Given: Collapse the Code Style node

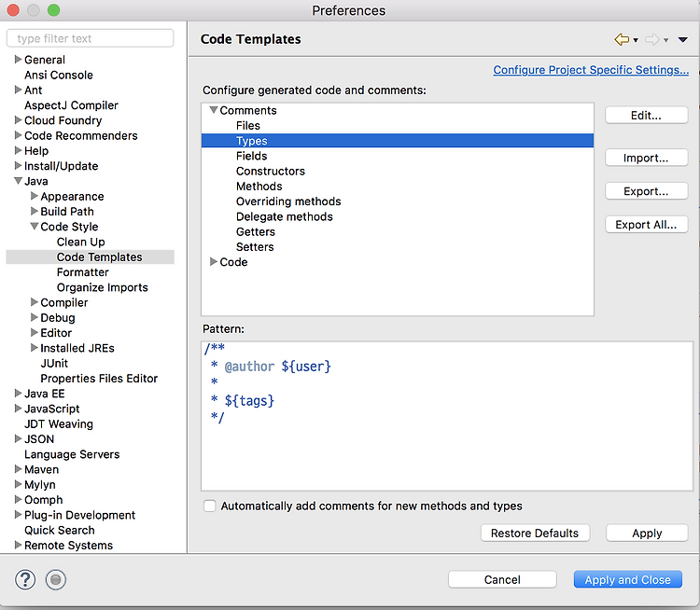Looking at the screenshot, I should point(34,227).
